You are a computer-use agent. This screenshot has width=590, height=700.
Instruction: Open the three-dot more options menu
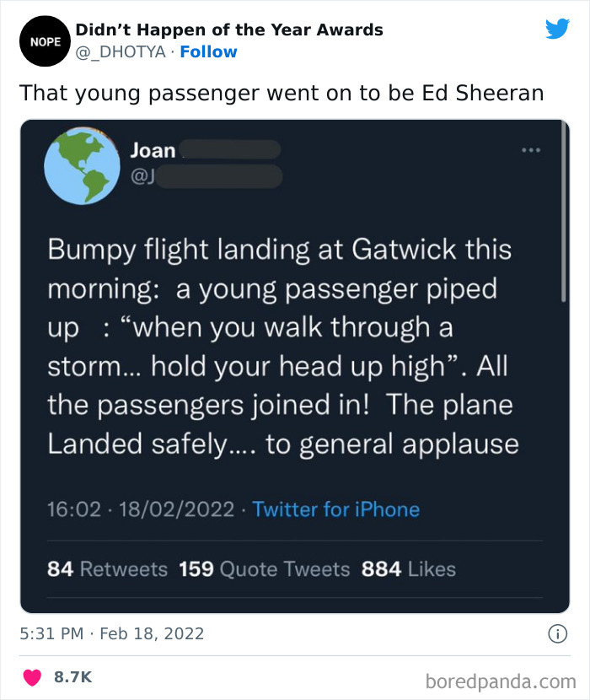click(532, 148)
